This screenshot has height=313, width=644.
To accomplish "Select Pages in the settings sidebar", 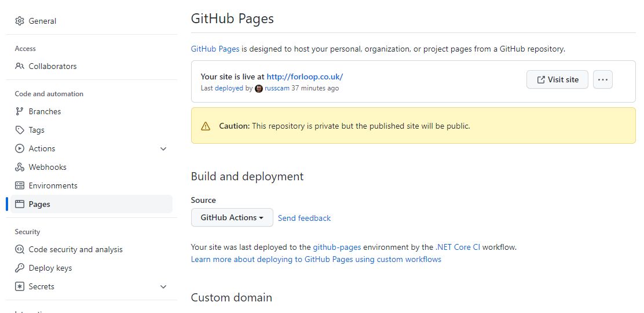I will point(39,204).
